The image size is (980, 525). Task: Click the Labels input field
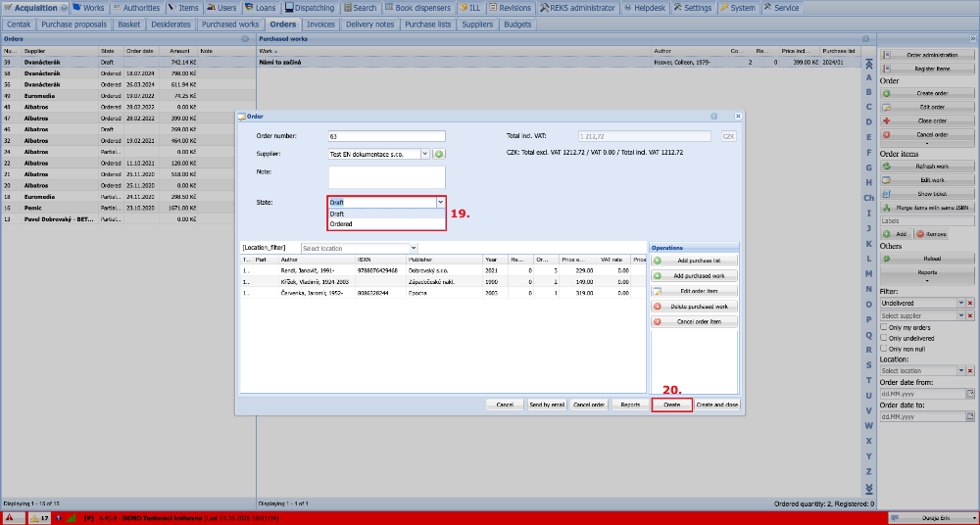coord(927,221)
